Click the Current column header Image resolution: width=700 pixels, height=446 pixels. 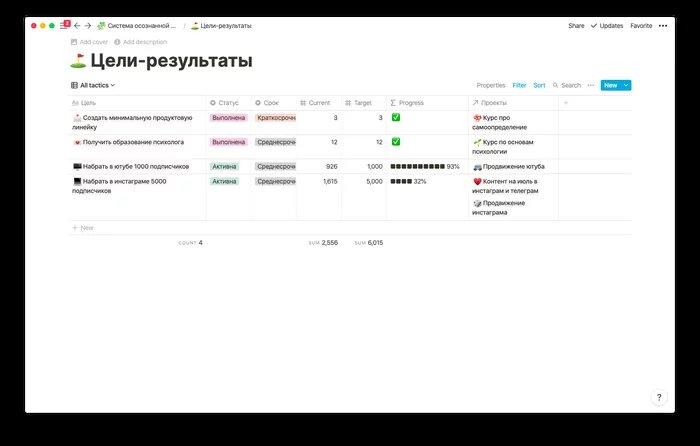(319, 103)
